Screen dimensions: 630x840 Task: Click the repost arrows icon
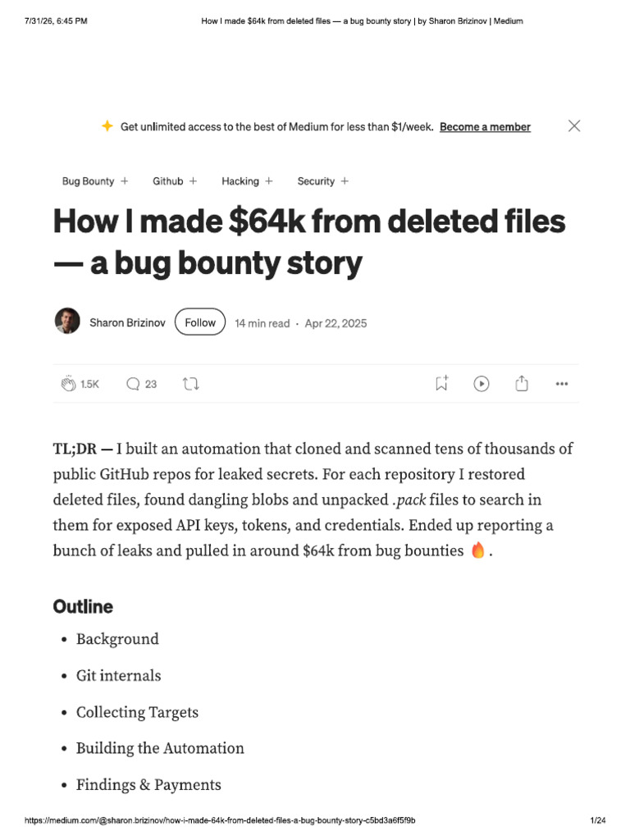click(190, 384)
